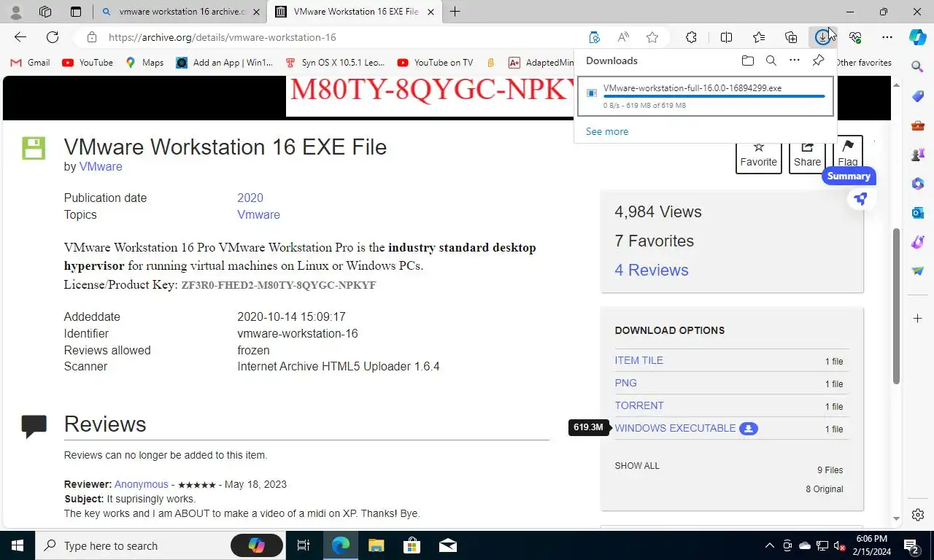This screenshot has height=560, width=934.
Task: Open the sidebar Microsoft 365 icon
Action: (x=918, y=184)
